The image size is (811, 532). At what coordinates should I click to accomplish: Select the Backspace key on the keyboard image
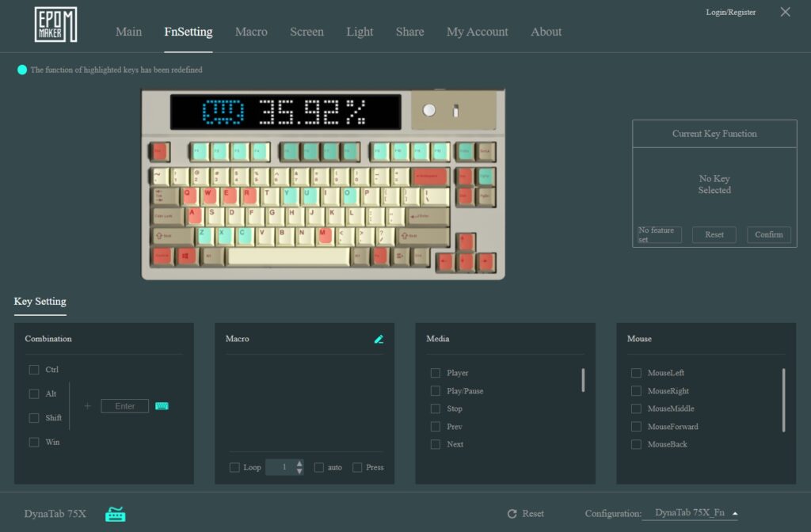coord(430,176)
